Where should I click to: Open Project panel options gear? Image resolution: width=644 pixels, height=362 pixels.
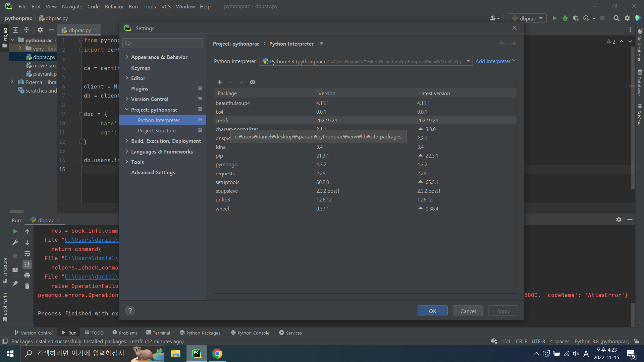point(40,30)
